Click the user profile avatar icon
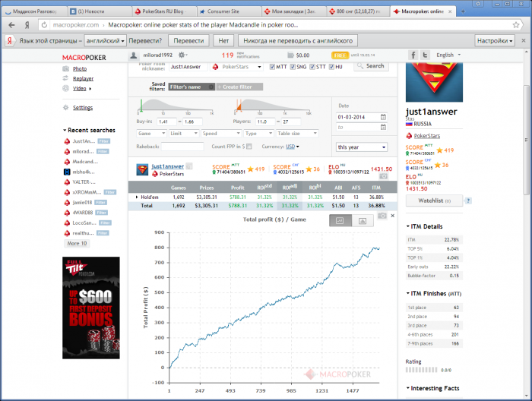The height and width of the screenshot is (401, 532). 134,55
